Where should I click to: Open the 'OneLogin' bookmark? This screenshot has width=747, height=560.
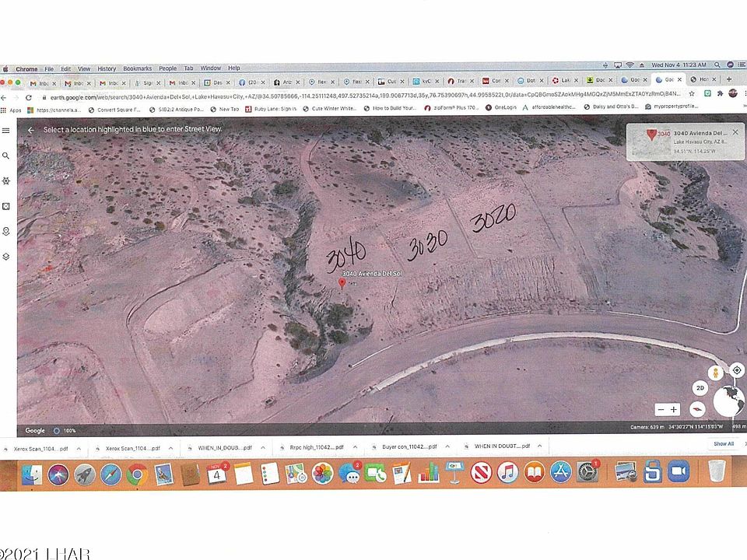point(501,107)
